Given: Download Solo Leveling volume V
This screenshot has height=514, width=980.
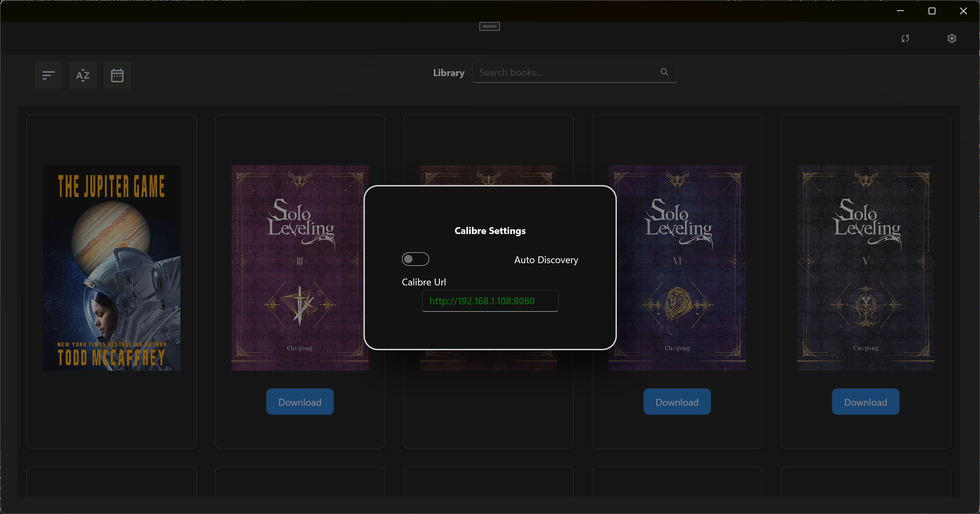Looking at the screenshot, I should (x=865, y=402).
